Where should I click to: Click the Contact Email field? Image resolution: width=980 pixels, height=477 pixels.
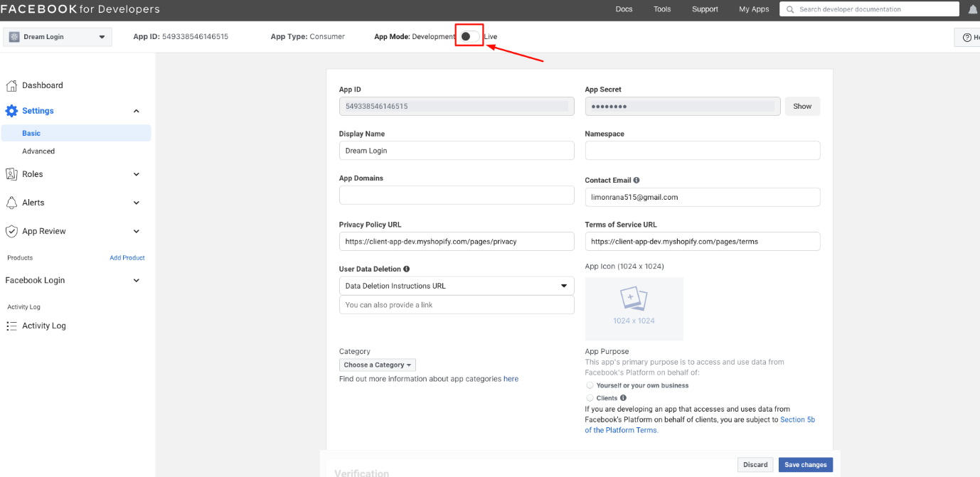(x=703, y=197)
